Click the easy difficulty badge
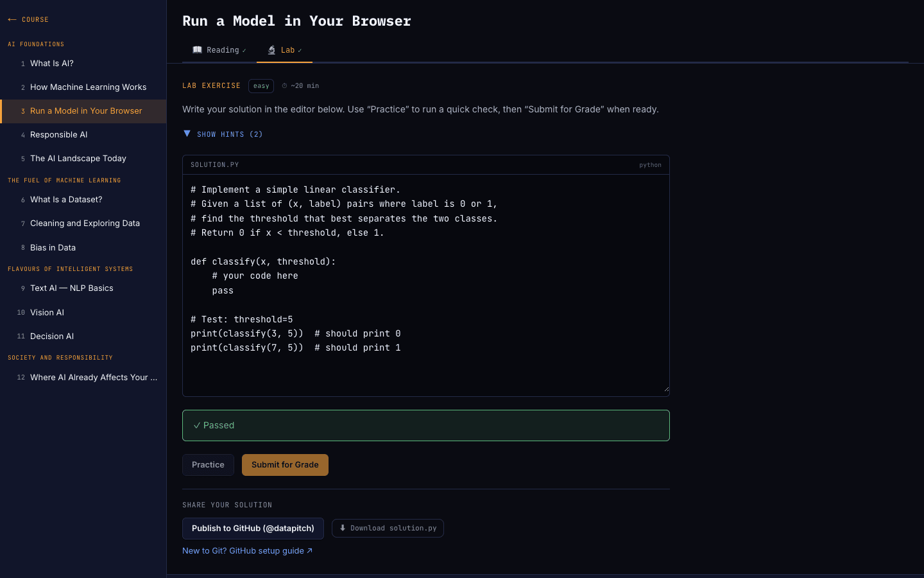The width and height of the screenshot is (924, 578). coord(261,86)
